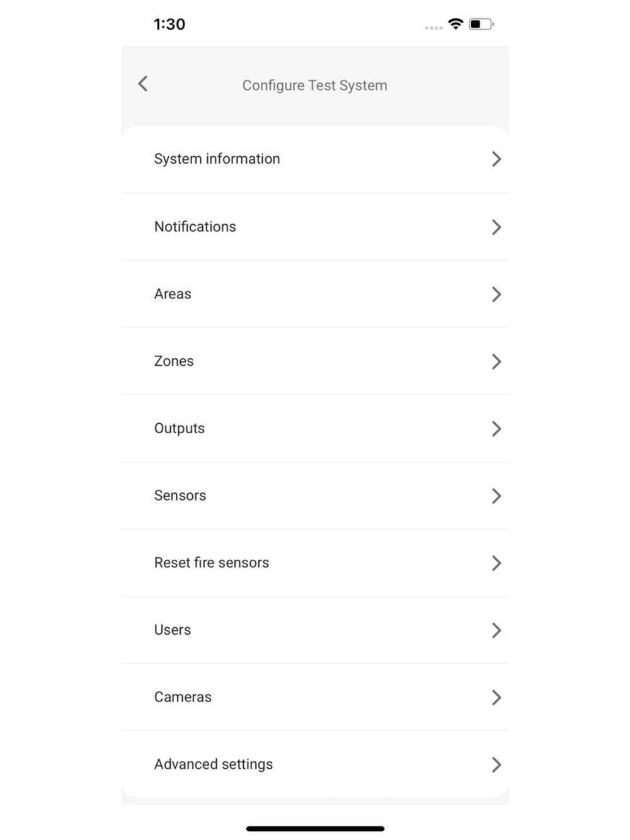Tap the home indicator bar

pyautogui.click(x=315, y=829)
